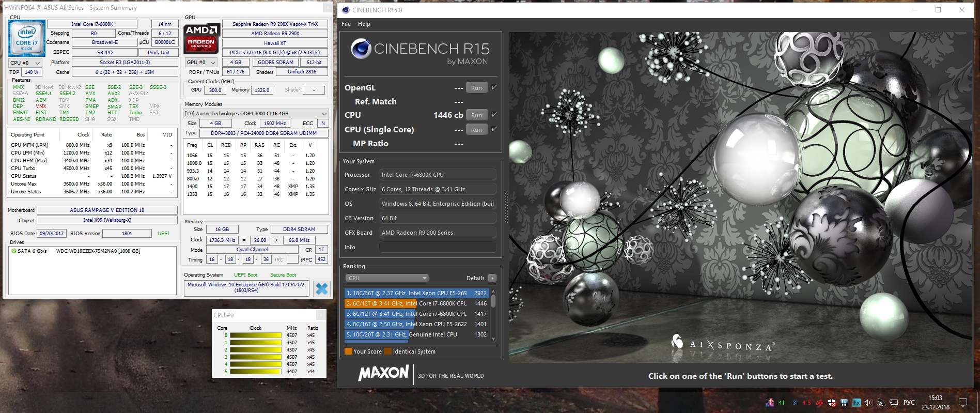This screenshot has height=413, width=980.
Task: Toggle the CPU (Single Core) test checkmark
Action: coord(494,129)
